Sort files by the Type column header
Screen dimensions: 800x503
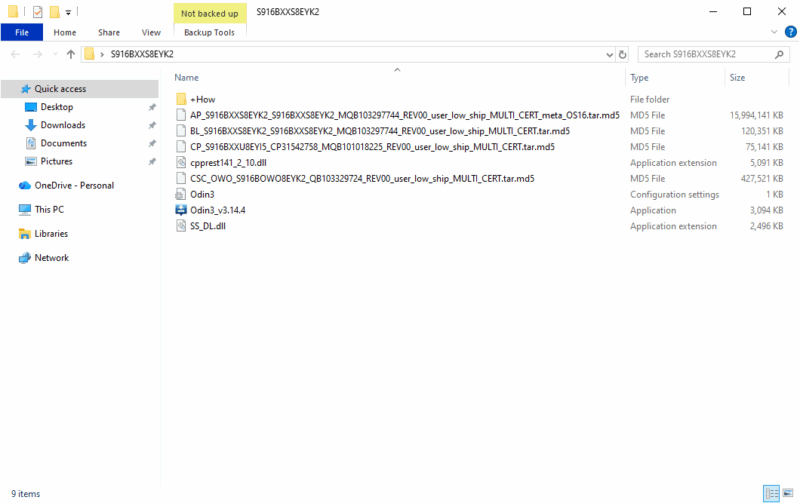click(x=640, y=77)
